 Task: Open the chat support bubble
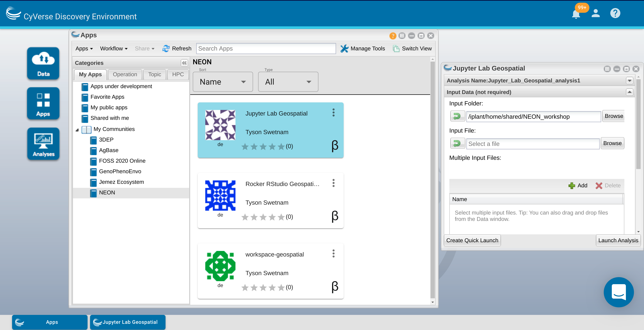pyautogui.click(x=619, y=292)
